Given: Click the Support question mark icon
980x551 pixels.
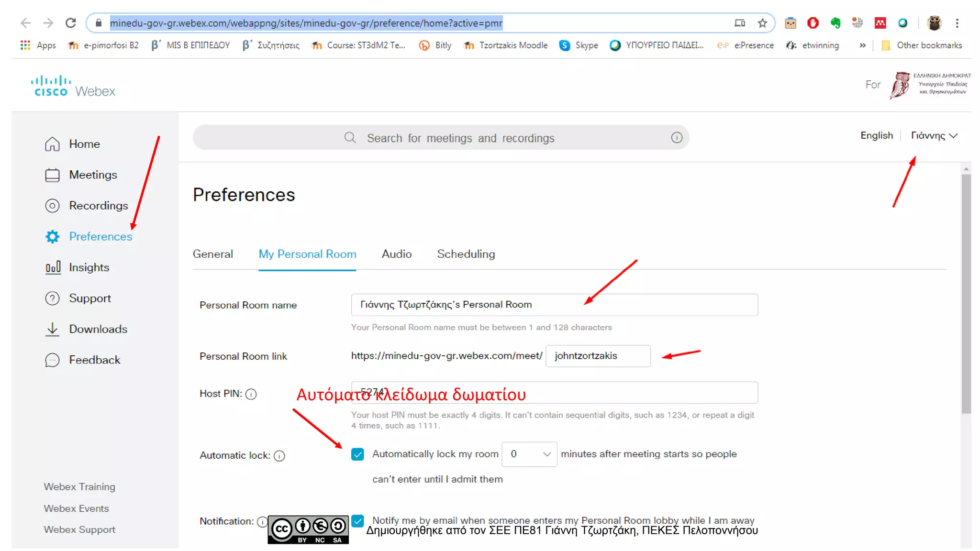Looking at the screenshot, I should 52,298.
